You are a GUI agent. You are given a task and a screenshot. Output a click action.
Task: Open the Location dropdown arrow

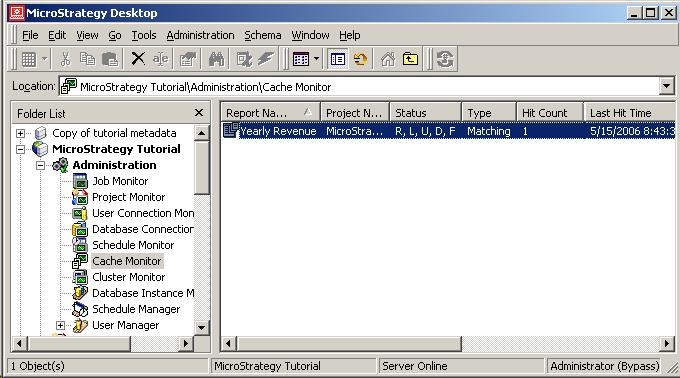click(x=667, y=86)
